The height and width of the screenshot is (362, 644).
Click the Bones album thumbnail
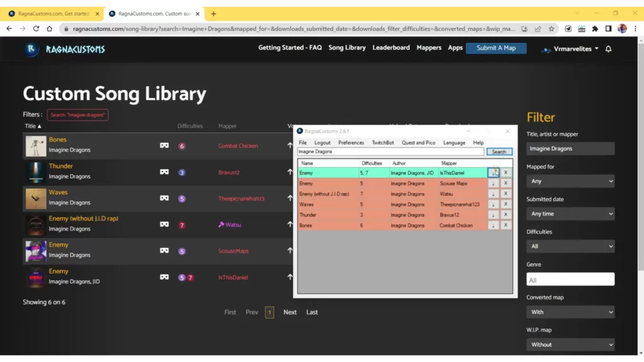(x=36, y=146)
